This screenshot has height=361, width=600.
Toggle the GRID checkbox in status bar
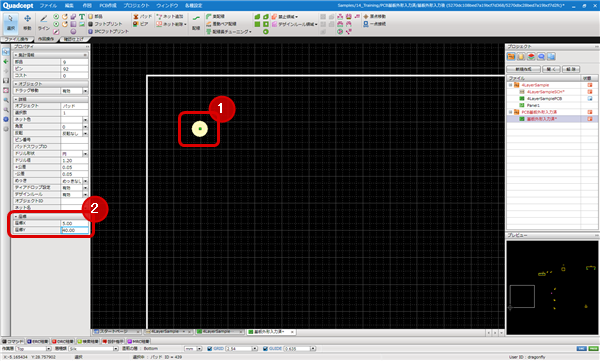pyautogui.click(x=210, y=349)
